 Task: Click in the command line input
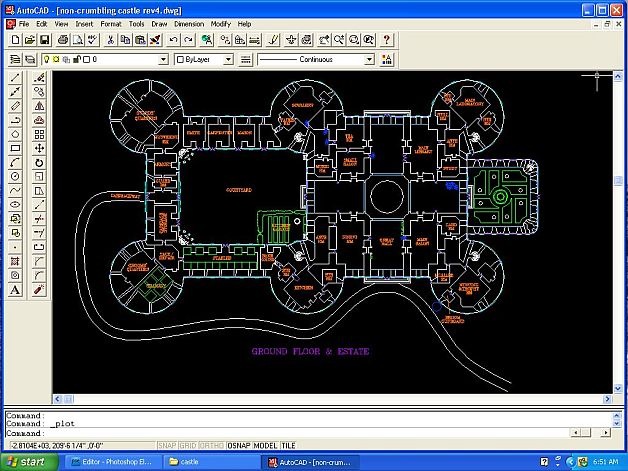click(300, 433)
